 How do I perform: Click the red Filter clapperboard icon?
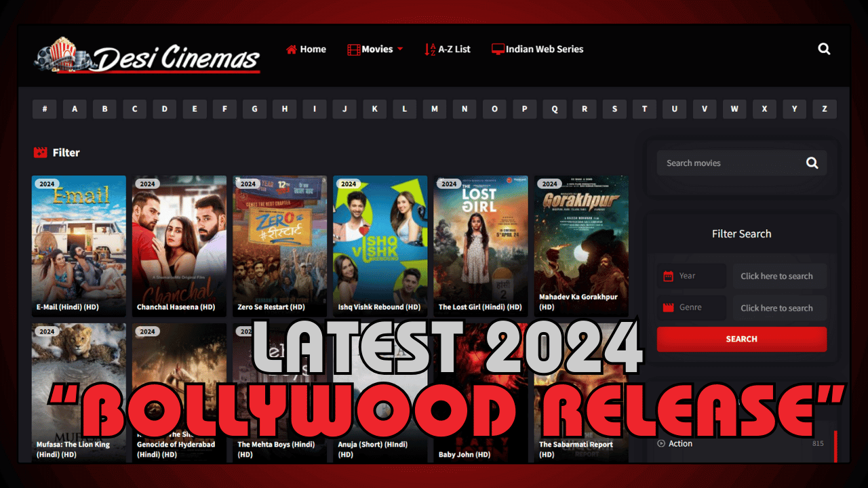click(40, 152)
